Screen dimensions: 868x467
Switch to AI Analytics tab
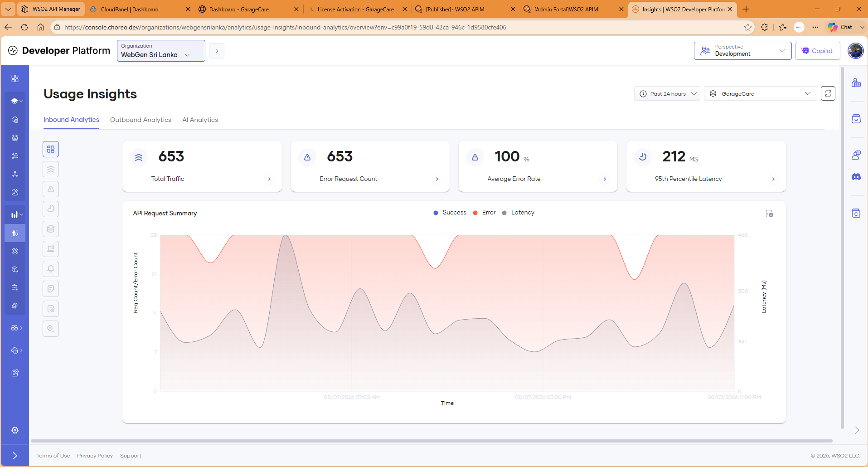[200, 120]
